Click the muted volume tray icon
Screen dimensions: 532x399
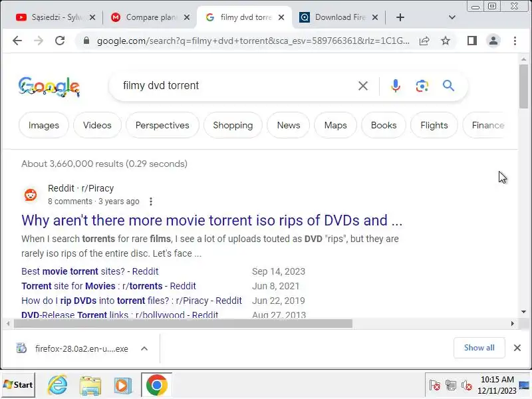(467, 386)
